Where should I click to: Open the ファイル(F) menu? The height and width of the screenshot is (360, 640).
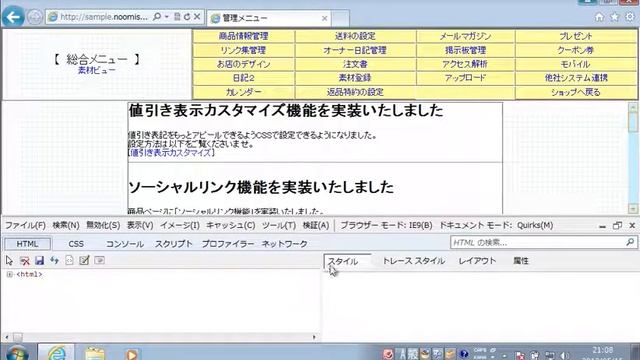(x=25, y=225)
